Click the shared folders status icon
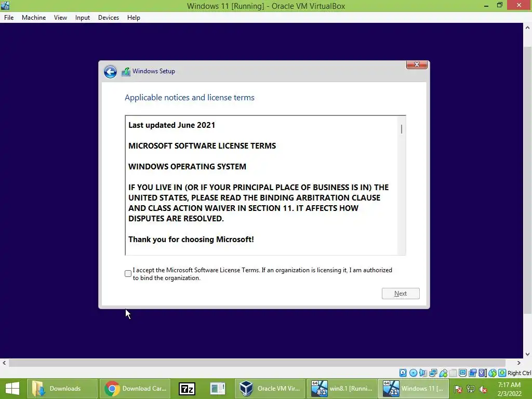Image resolution: width=532 pixels, height=399 pixels. point(453,373)
